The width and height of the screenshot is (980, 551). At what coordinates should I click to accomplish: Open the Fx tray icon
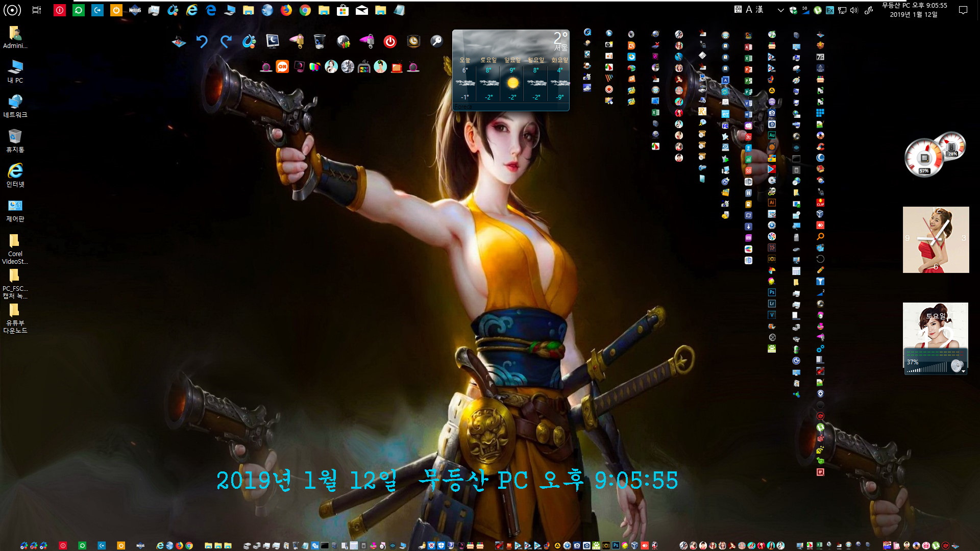(x=830, y=10)
